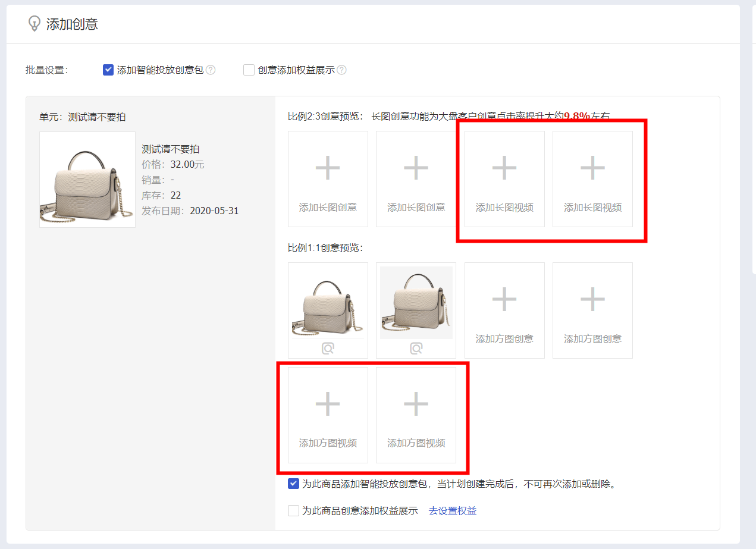This screenshot has width=756, height=549.
Task: Click the first 添加方图创意 plus tile
Action: tap(504, 310)
